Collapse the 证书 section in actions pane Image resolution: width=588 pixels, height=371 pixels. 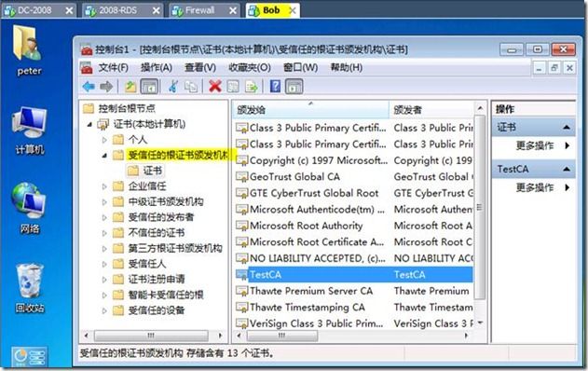click(x=567, y=128)
